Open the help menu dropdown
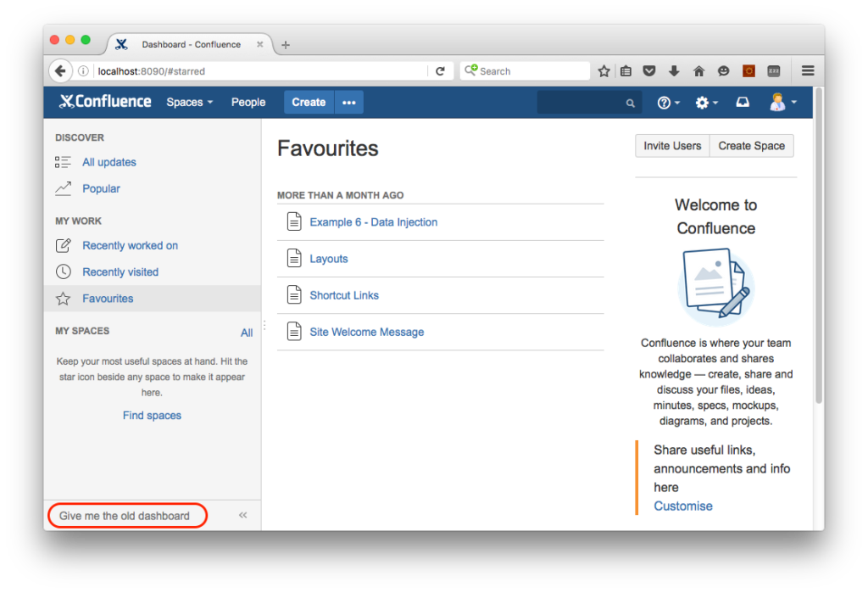Viewport: 868px width, 593px height. point(668,103)
